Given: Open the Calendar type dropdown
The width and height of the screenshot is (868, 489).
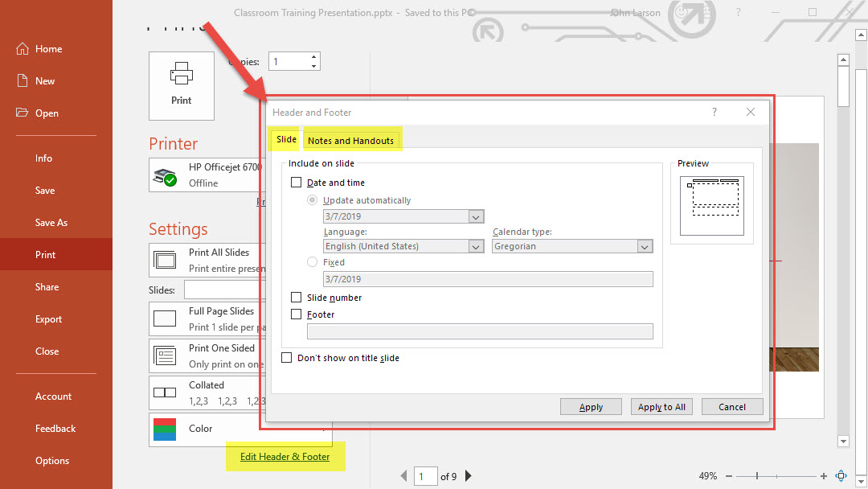Looking at the screenshot, I should pyautogui.click(x=645, y=247).
